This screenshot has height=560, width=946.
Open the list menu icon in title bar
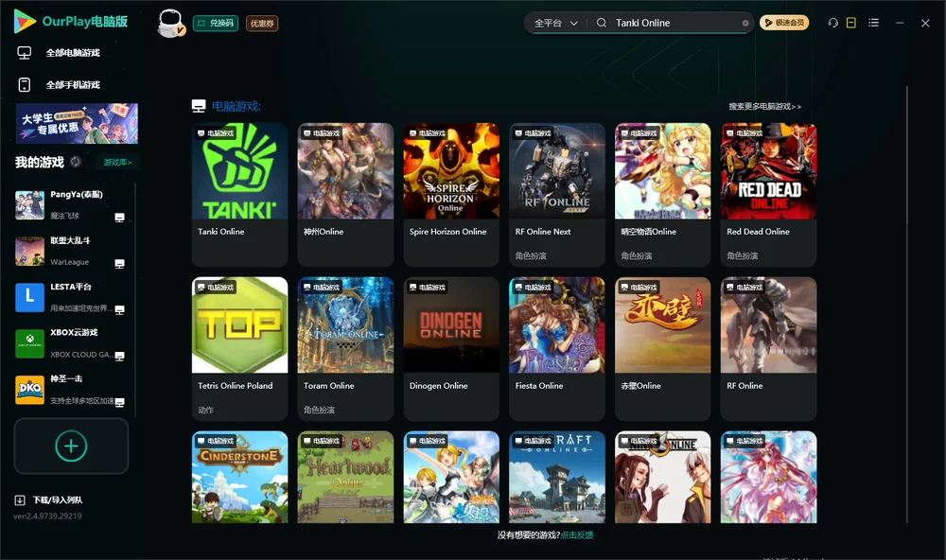pyautogui.click(x=873, y=23)
